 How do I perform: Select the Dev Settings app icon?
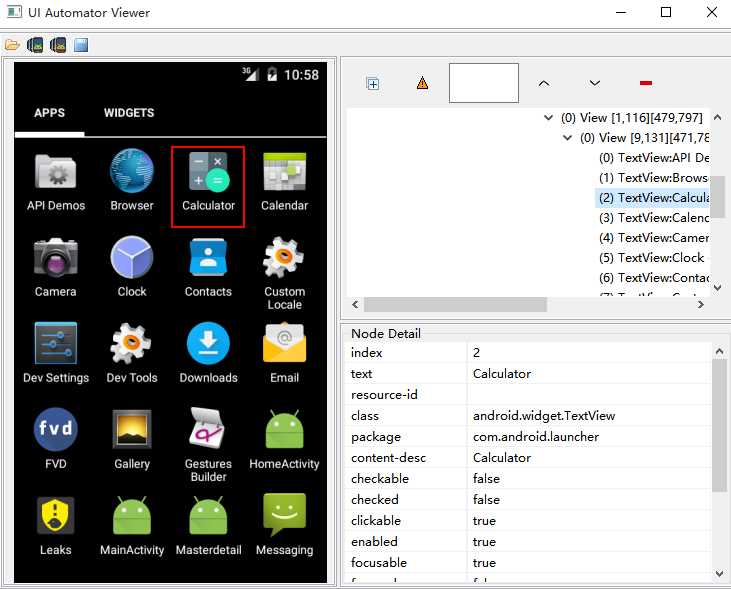[56, 343]
